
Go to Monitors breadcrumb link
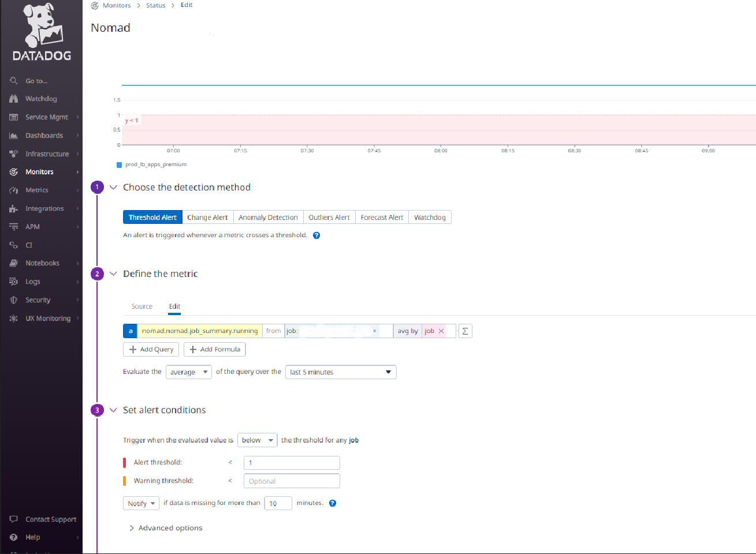pyautogui.click(x=117, y=5)
